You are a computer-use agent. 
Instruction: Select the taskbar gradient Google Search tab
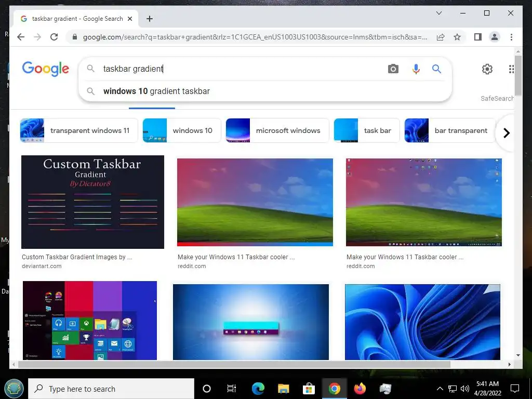click(x=76, y=19)
